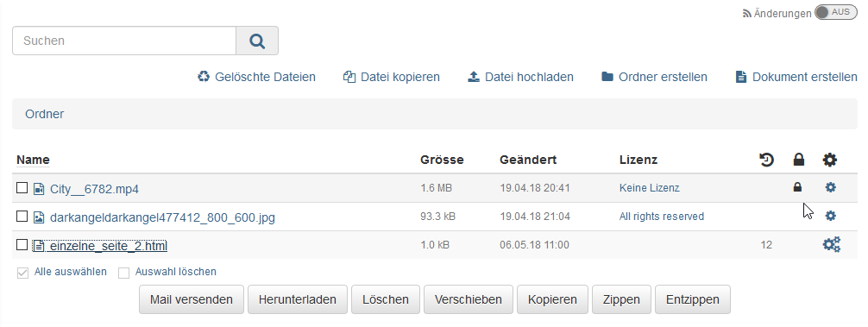Click the Grösse column header
This screenshot has width=868, height=327.
(442, 160)
